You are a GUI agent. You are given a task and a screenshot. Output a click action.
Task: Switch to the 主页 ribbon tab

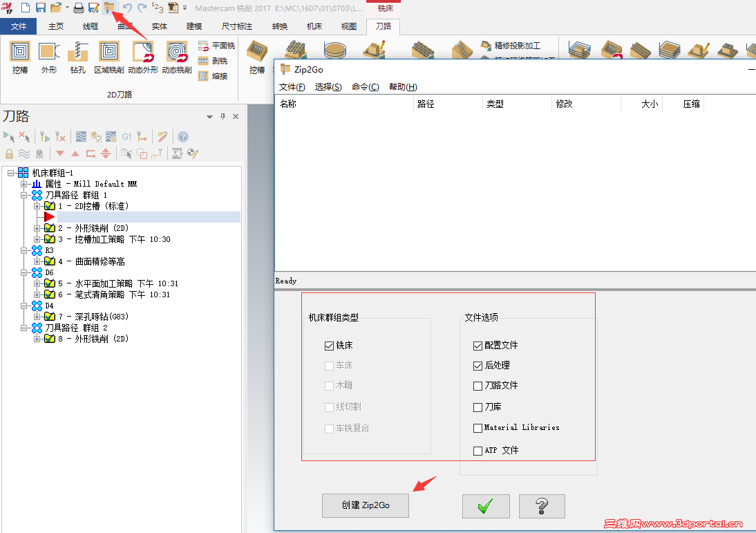pyautogui.click(x=56, y=26)
